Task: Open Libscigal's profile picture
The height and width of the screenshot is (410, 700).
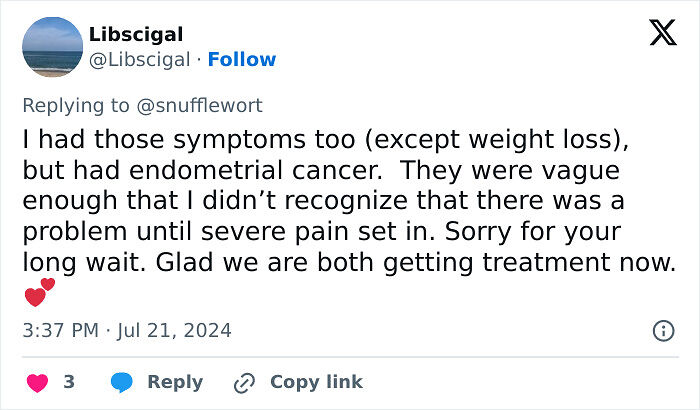Action: (51, 47)
